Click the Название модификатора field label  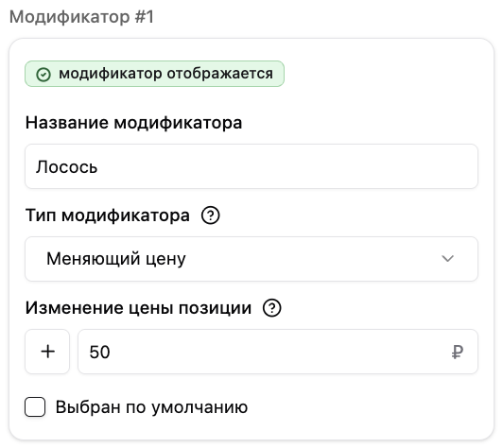[133, 123]
